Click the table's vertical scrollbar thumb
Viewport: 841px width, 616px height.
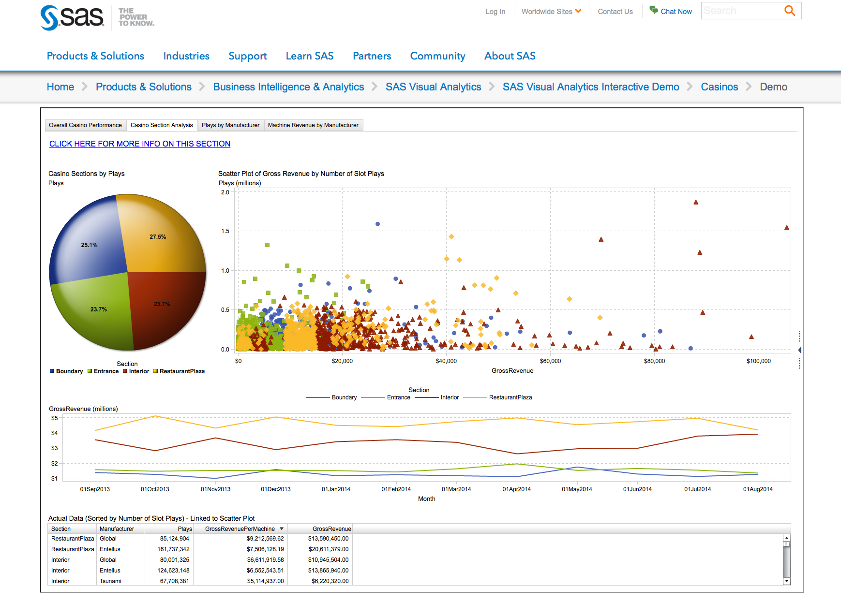pyautogui.click(x=787, y=544)
